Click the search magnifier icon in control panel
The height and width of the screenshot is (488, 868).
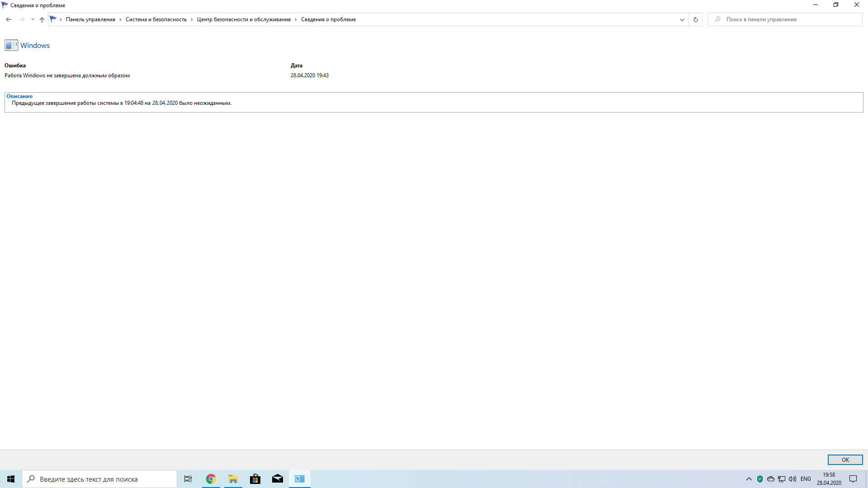point(717,19)
